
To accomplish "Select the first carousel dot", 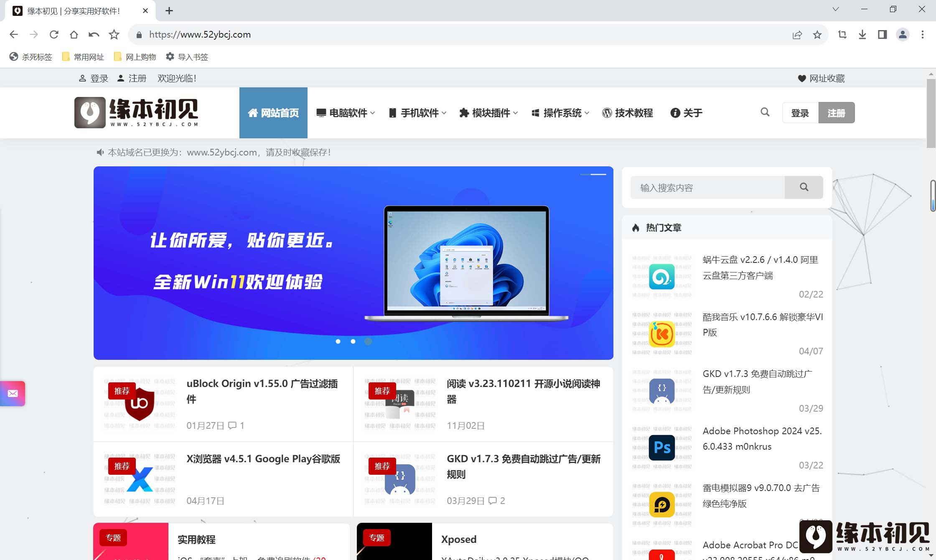I will click(338, 341).
